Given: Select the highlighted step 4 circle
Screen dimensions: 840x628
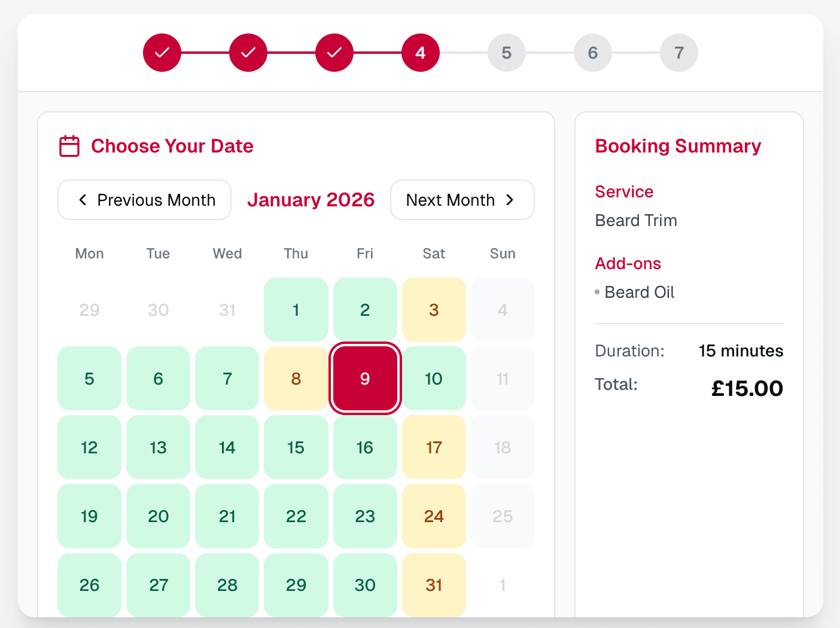Looking at the screenshot, I should pos(420,53).
